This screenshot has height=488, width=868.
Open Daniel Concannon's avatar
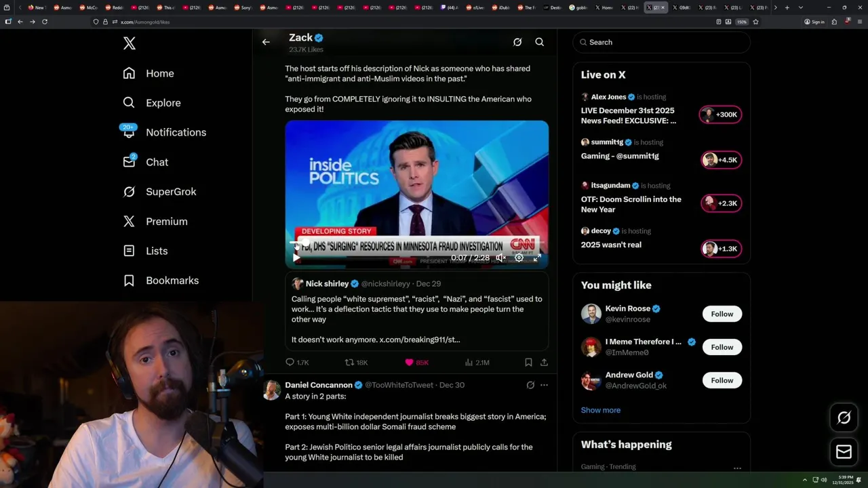pos(272,389)
